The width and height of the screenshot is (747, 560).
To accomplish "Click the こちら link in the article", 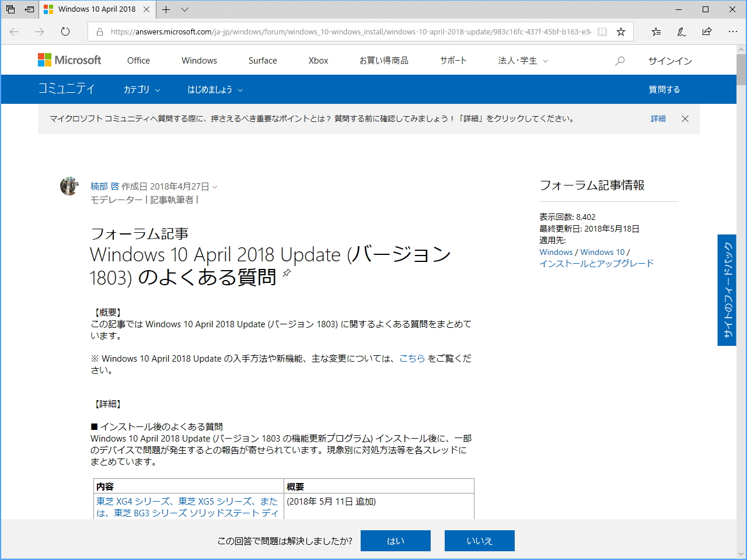I will 413,358.
